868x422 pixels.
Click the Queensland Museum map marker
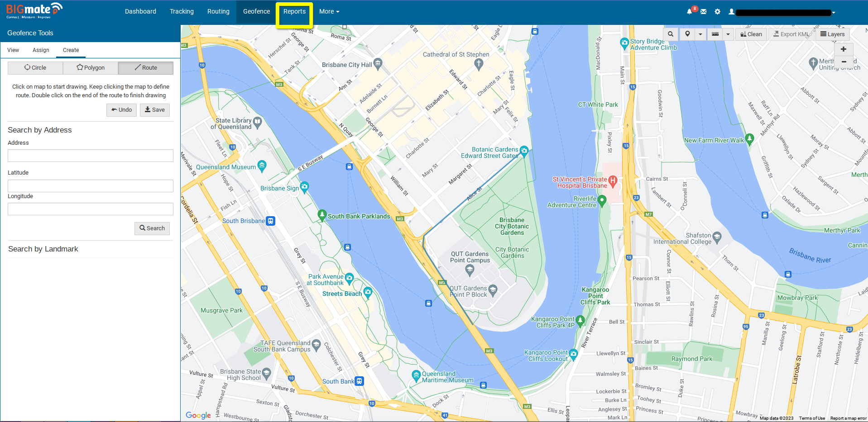click(x=262, y=166)
